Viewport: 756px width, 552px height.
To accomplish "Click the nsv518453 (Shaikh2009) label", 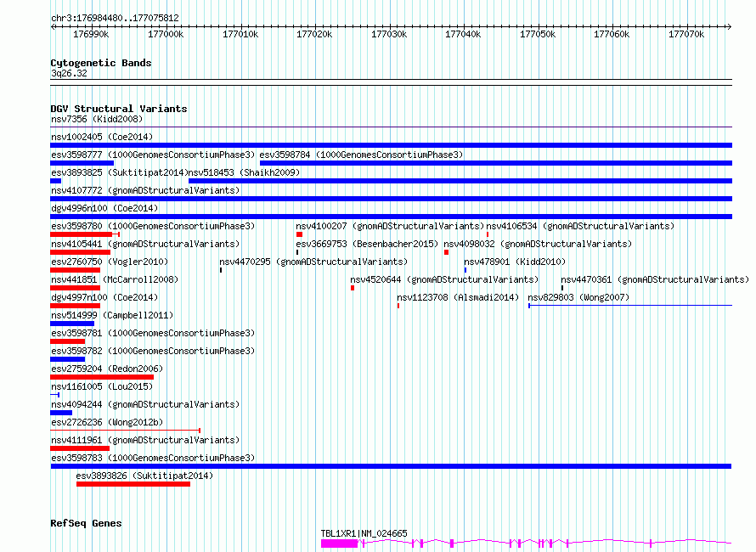I will (x=244, y=172).
